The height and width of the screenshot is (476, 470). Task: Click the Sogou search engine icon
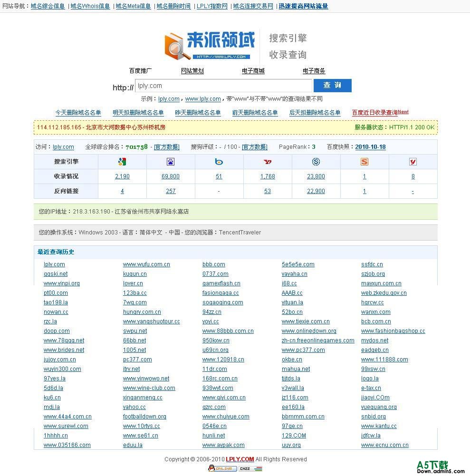coord(316,162)
